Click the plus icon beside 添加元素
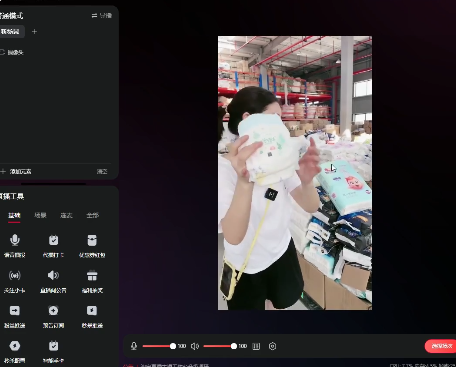The height and width of the screenshot is (367, 456). click(x=3, y=171)
